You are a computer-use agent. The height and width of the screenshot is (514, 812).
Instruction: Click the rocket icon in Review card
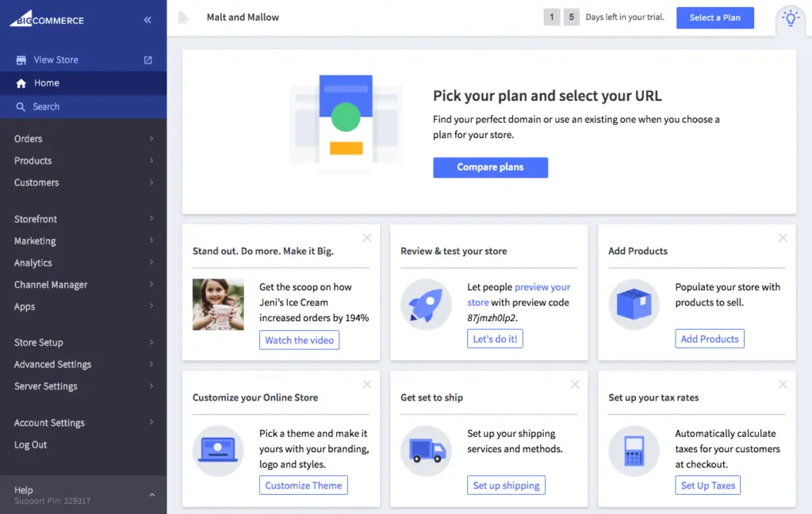[x=426, y=304]
